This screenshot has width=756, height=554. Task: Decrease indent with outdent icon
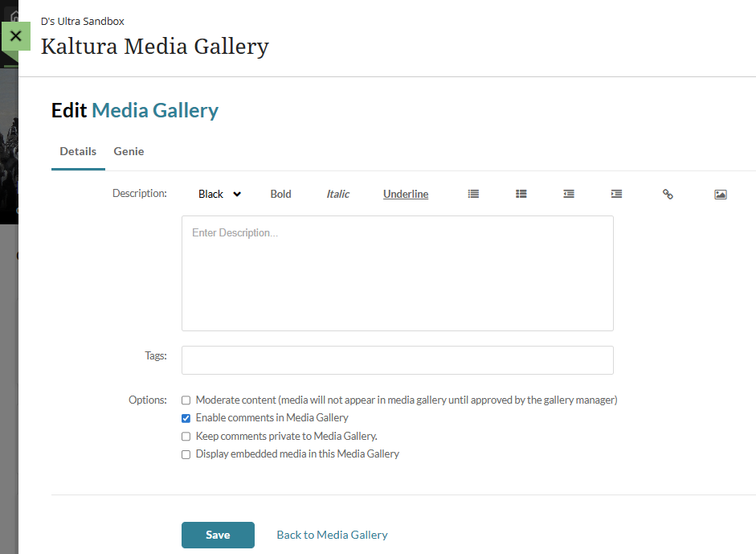[569, 194]
